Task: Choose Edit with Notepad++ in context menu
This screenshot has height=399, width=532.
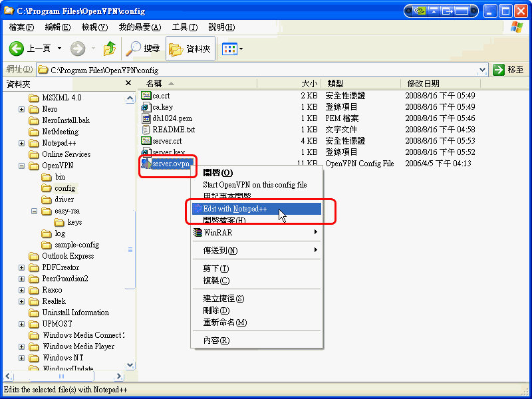Action: 257,209
